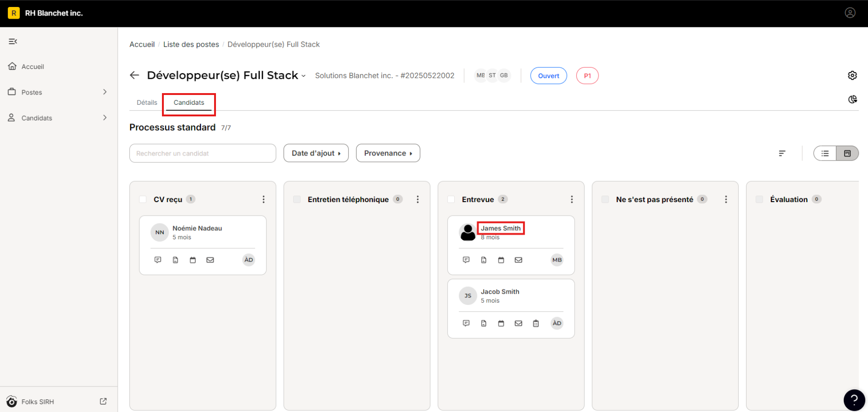Schedule via calendar icon on Noémie Nadeau card
This screenshot has width=868, height=412.
(x=193, y=260)
